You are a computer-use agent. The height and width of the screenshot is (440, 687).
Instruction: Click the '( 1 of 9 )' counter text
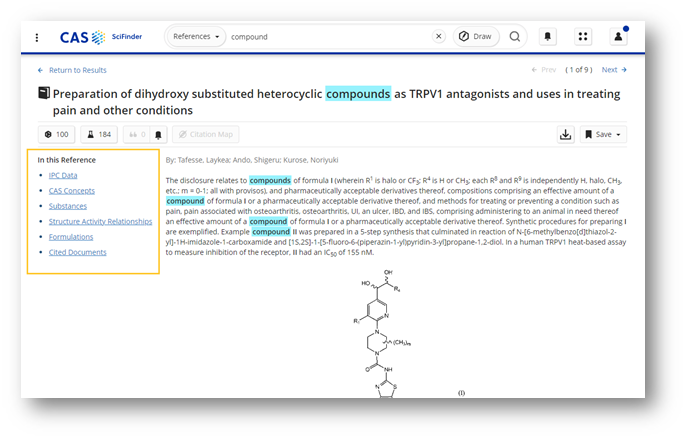[x=579, y=70]
